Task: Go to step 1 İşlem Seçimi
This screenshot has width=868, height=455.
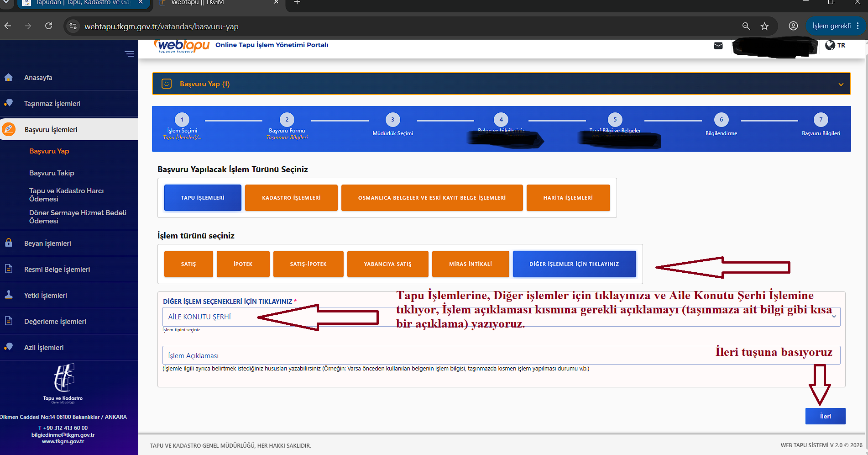Action: [x=182, y=120]
